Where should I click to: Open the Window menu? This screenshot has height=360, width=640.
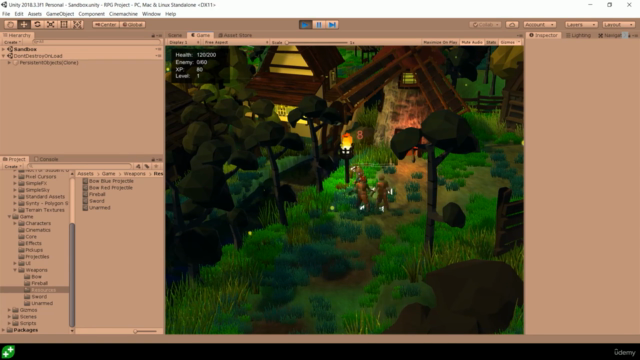point(151,14)
